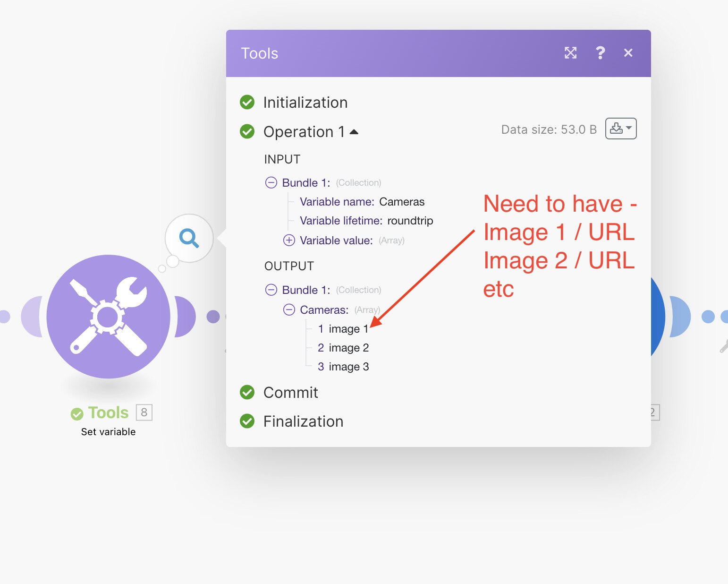Viewport: 728px width, 584px height.
Task: Collapse the Cameras array
Action: tap(289, 310)
